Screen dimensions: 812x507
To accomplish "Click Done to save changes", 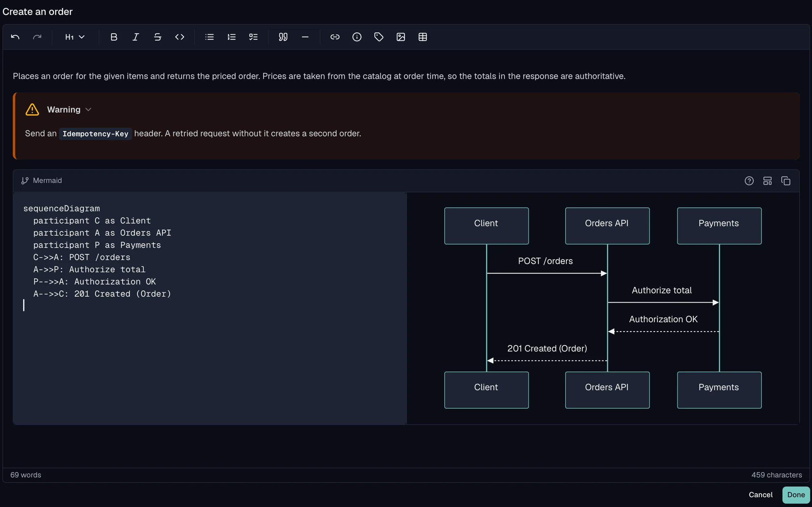I will click(x=796, y=495).
